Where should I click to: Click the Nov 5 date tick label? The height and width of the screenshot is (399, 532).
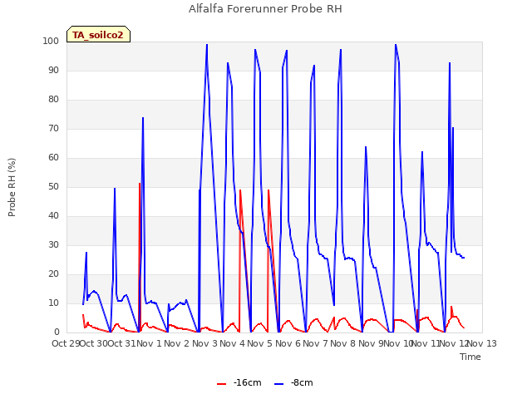pyautogui.click(x=259, y=343)
